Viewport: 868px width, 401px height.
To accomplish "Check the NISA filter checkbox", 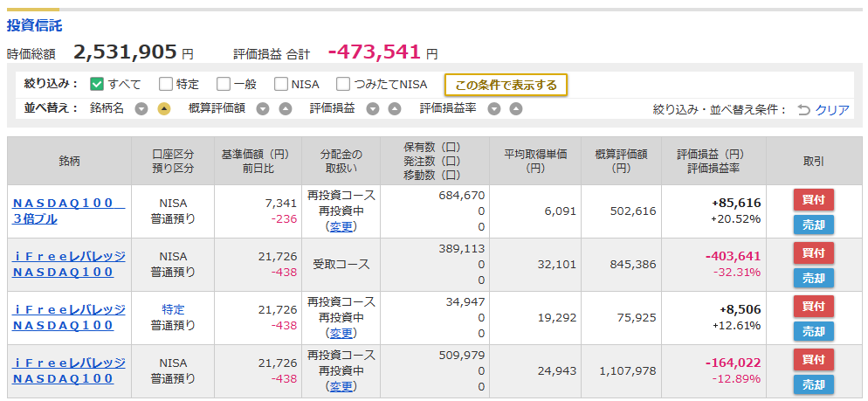I will click(x=281, y=84).
